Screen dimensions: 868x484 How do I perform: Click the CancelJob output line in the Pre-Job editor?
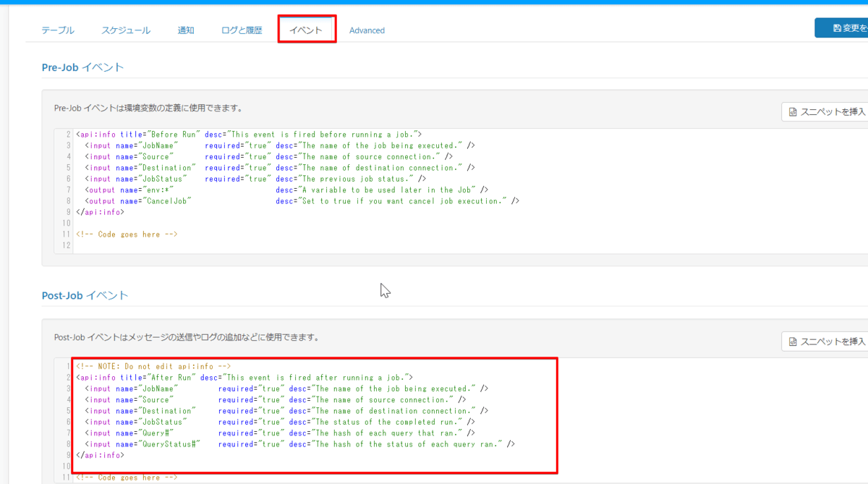[x=297, y=201]
